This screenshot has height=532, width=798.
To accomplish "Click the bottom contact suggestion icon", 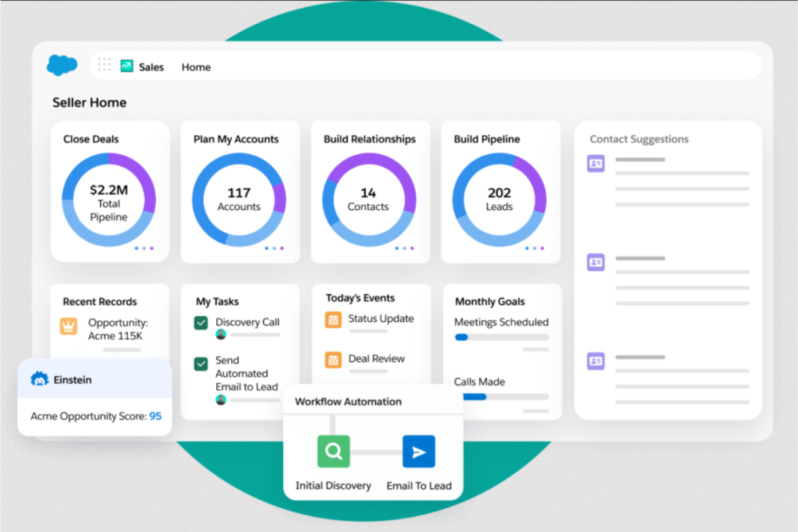I will tap(595, 361).
